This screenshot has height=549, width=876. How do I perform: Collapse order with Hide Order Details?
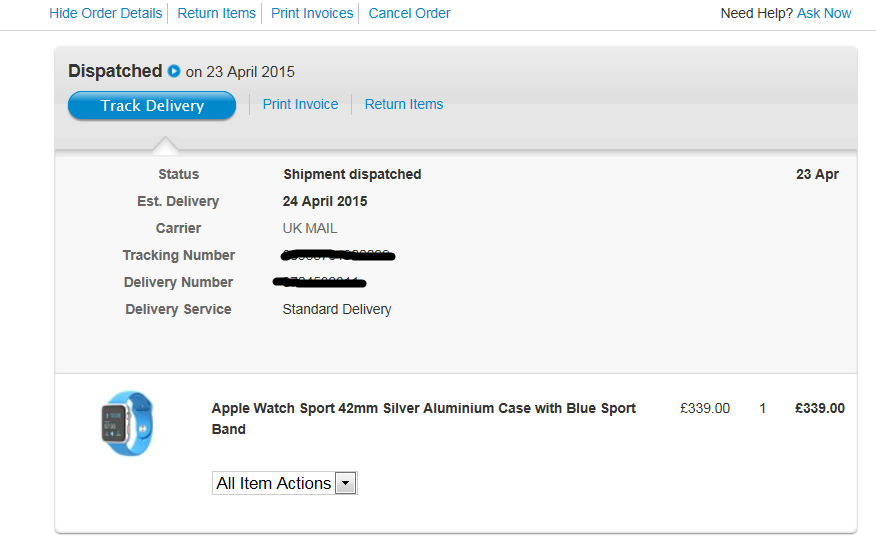(106, 13)
